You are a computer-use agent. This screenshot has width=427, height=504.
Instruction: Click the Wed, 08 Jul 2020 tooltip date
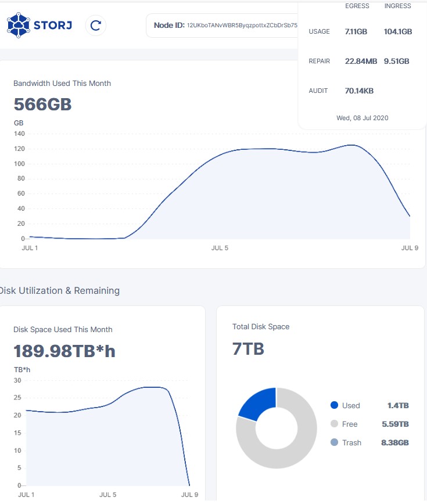tap(362, 118)
